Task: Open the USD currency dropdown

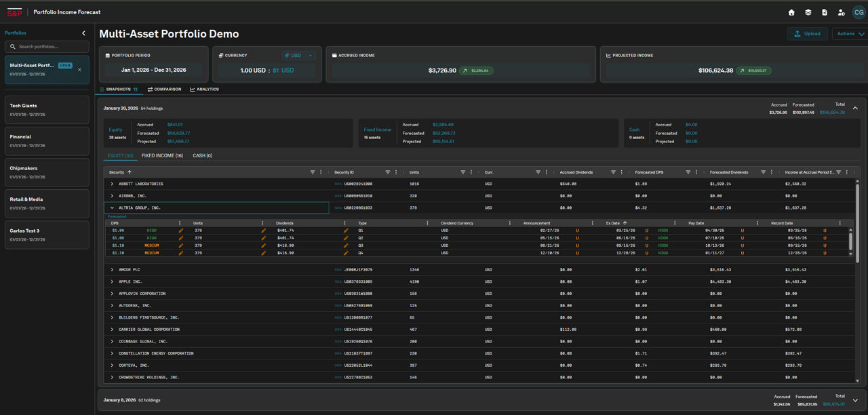Action: point(299,56)
